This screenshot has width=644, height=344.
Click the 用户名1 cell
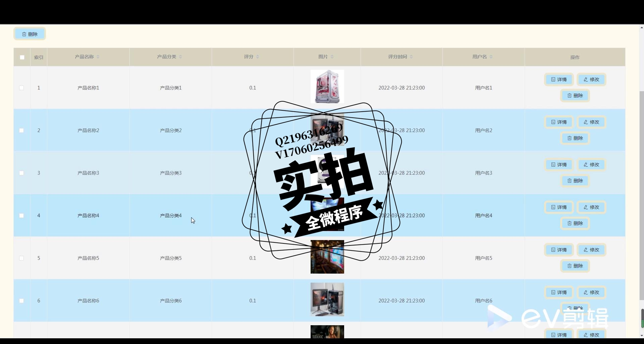coord(484,88)
